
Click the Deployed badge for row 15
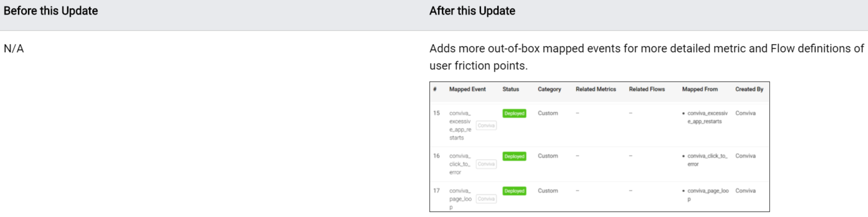514,113
